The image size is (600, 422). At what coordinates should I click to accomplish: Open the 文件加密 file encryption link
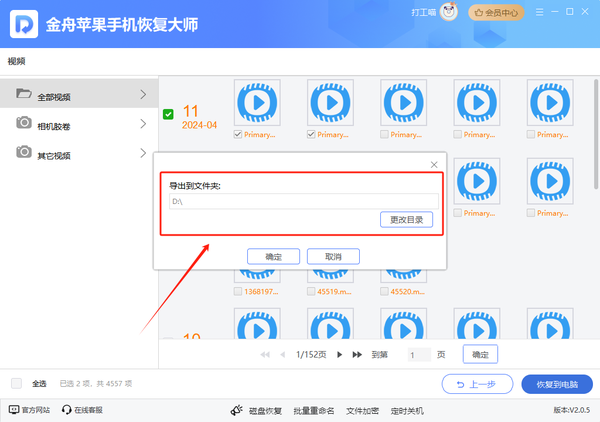[x=362, y=411]
